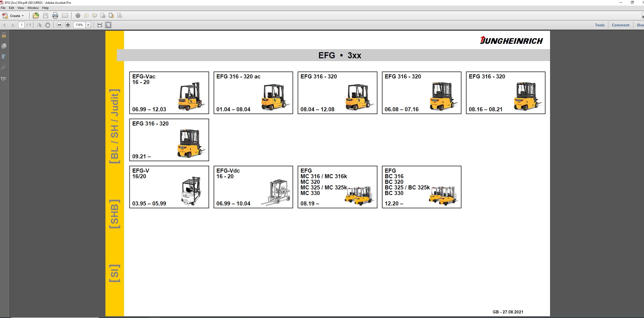Click the extract pages icon
Screen dimensions: 644x318
pos(120,16)
